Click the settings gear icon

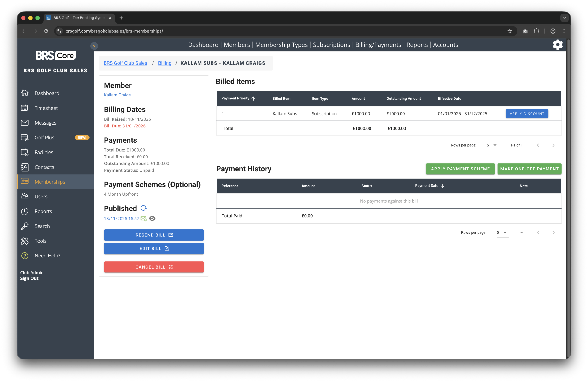click(x=557, y=45)
